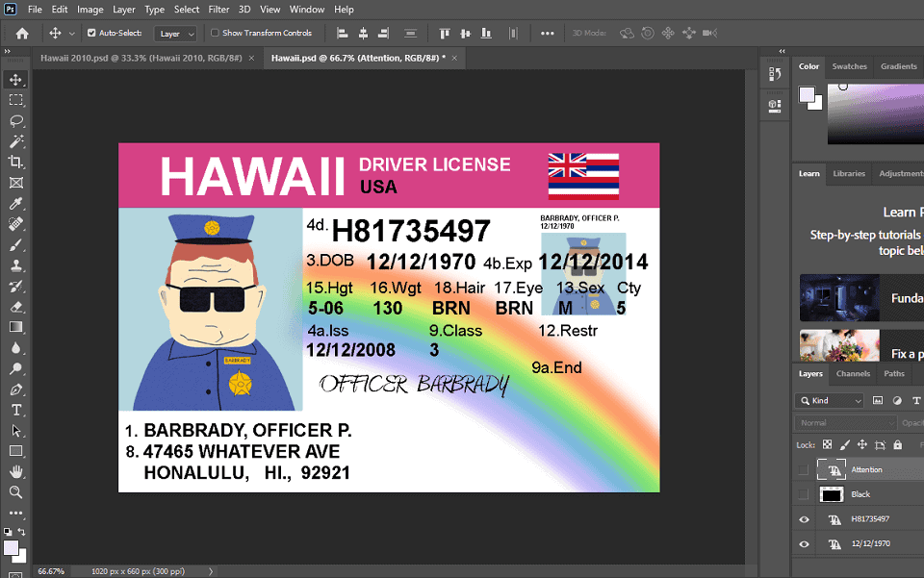
Task: Open the File menu
Action: pos(35,10)
